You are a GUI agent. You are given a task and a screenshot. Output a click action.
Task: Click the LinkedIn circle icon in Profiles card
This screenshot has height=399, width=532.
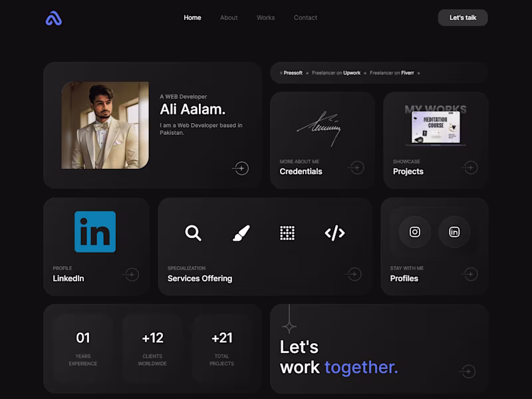(x=454, y=232)
